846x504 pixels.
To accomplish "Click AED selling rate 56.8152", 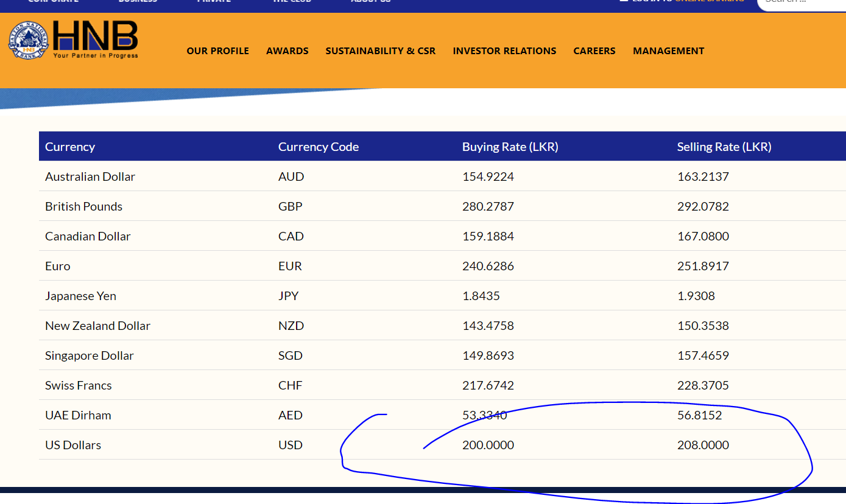I will pyautogui.click(x=700, y=415).
